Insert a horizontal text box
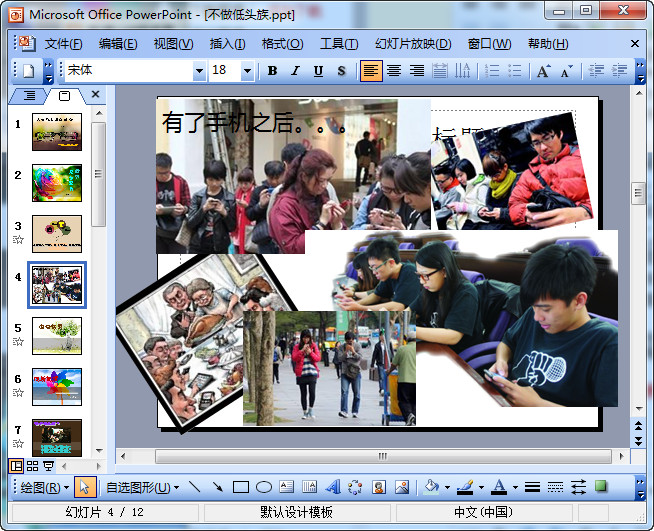This screenshot has height=531, width=654. (287, 487)
